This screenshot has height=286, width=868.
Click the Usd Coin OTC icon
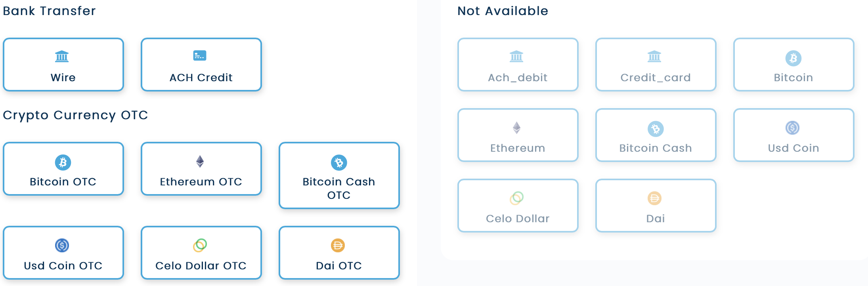pos(62,245)
